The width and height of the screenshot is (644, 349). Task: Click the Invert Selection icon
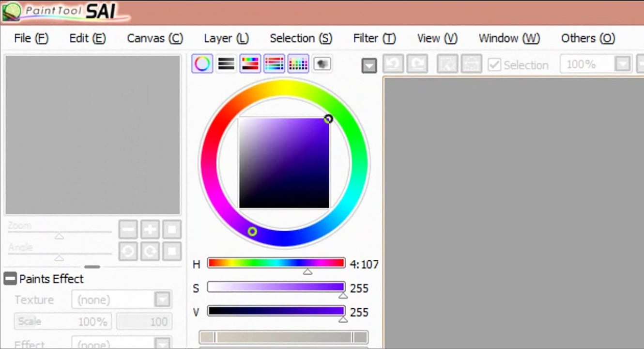tap(471, 64)
